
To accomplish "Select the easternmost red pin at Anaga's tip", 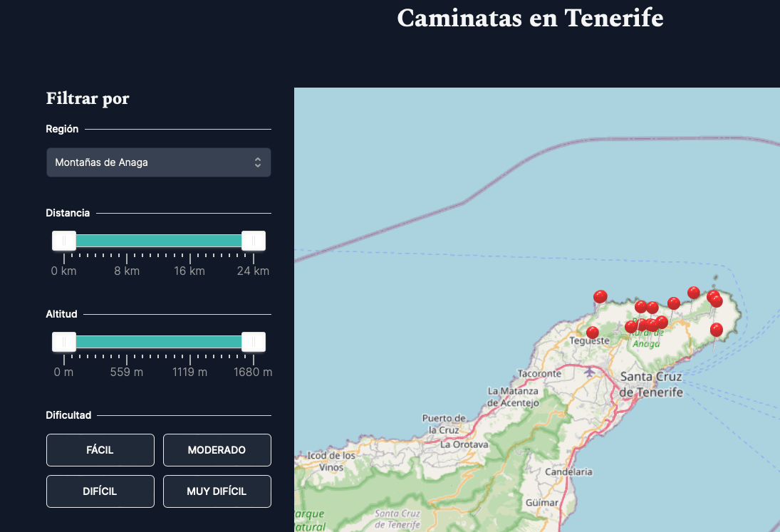I will pos(716,300).
